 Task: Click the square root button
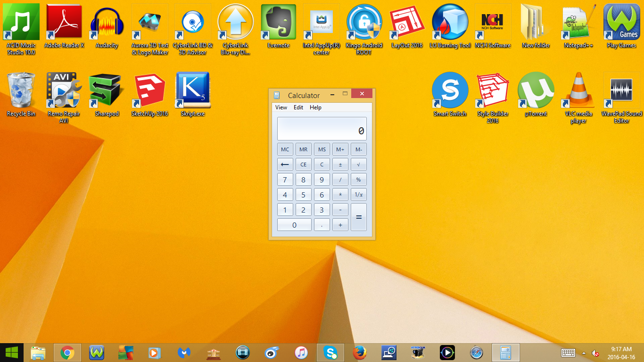coord(359,165)
